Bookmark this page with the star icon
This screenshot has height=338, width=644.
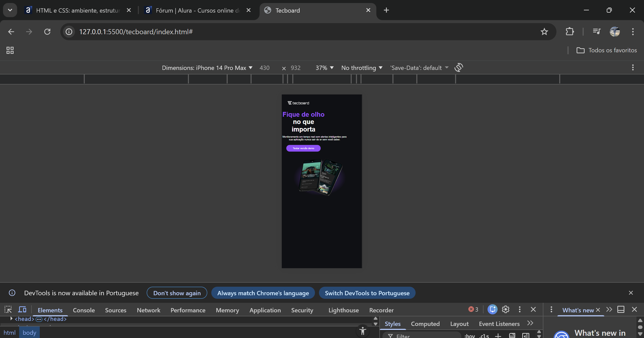(x=544, y=32)
